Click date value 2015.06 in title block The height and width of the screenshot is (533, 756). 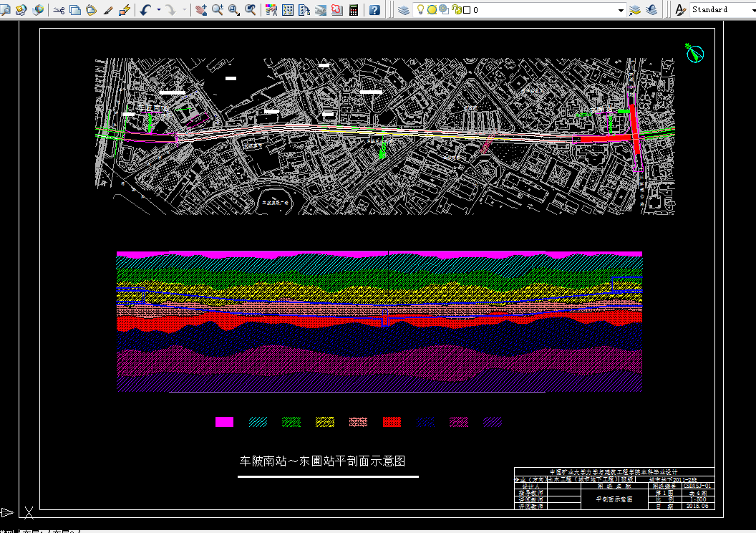click(x=698, y=506)
